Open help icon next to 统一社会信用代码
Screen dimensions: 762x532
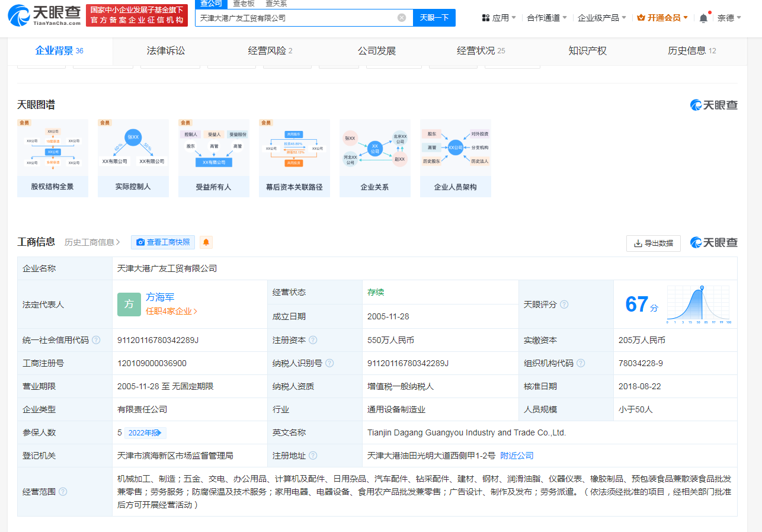(96, 340)
